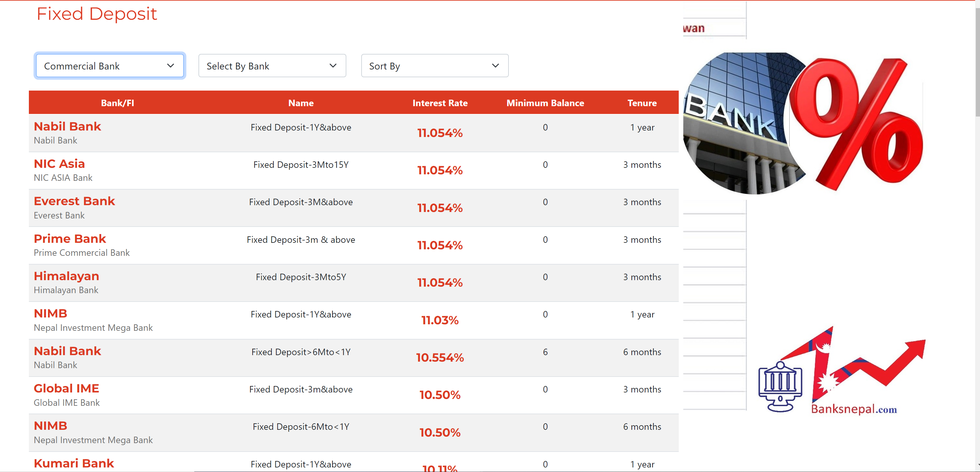Screen dimensions: 980x472
Task: Open Nabil Bank link in 1 year row
Action: pyautogui.click(x=67, y=126)
